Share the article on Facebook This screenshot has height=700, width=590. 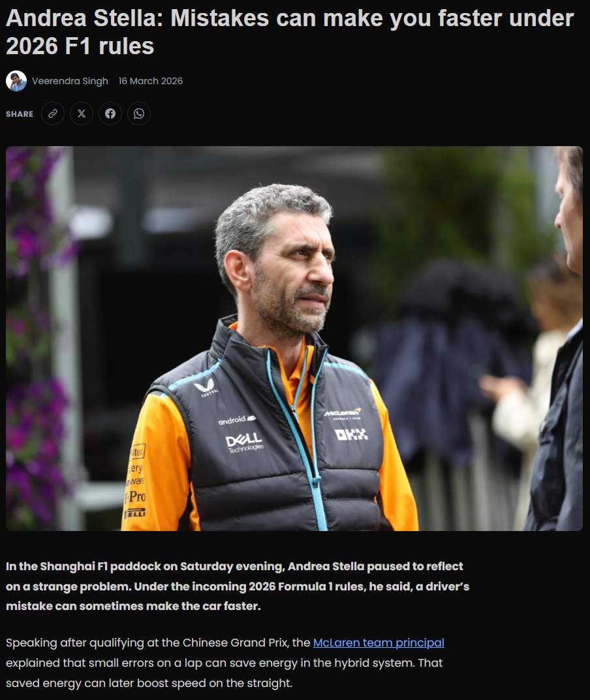point(110,114)
